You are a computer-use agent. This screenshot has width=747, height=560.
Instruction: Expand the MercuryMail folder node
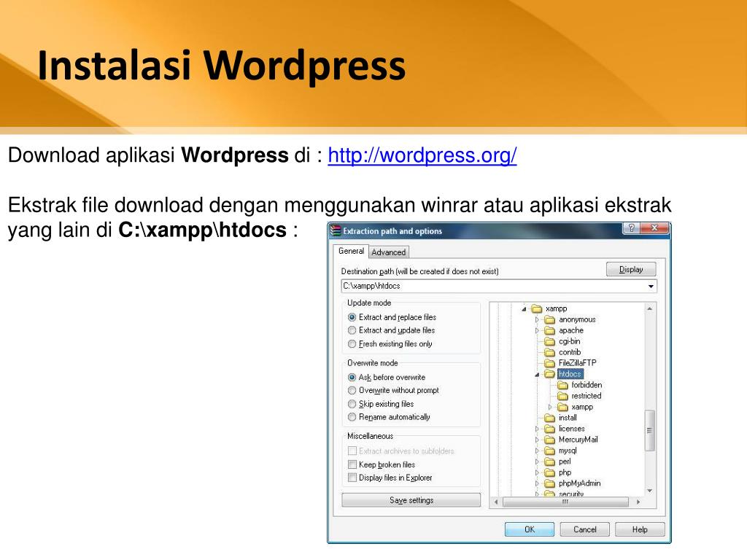[537, 440]
